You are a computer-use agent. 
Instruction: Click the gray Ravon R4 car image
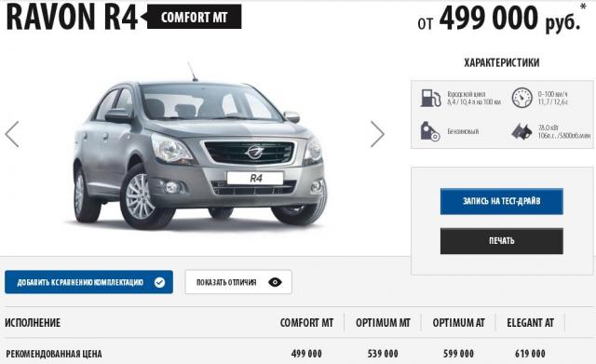[199, 146]
